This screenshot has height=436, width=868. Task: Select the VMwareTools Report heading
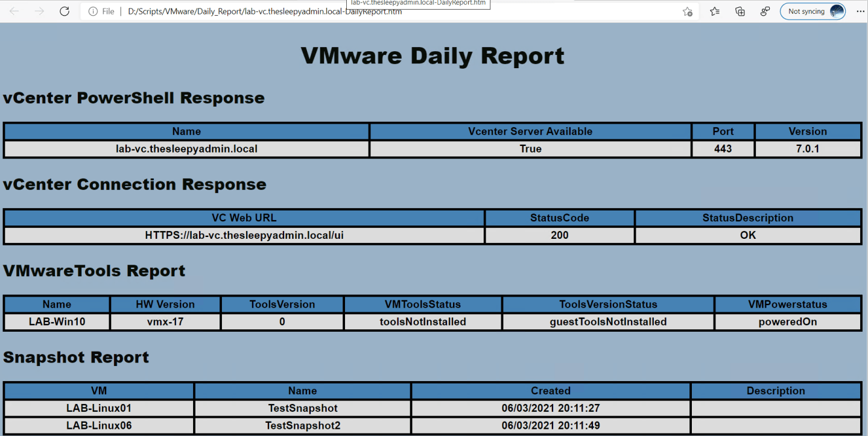tap(94, 271)
